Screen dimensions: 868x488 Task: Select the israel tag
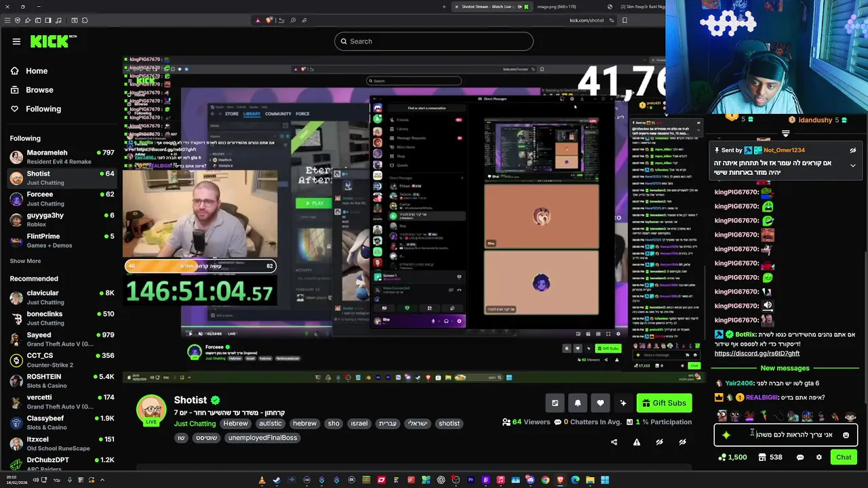359,424
